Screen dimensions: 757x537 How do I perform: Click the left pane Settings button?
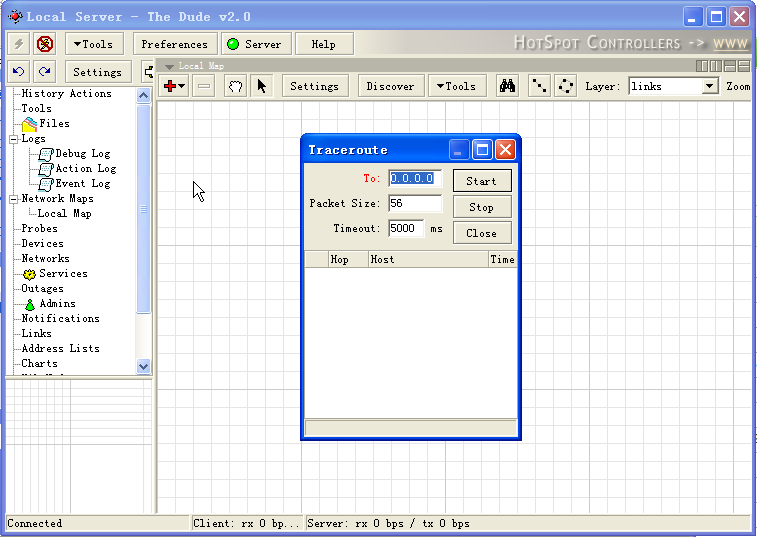click(x=98, y=72)
